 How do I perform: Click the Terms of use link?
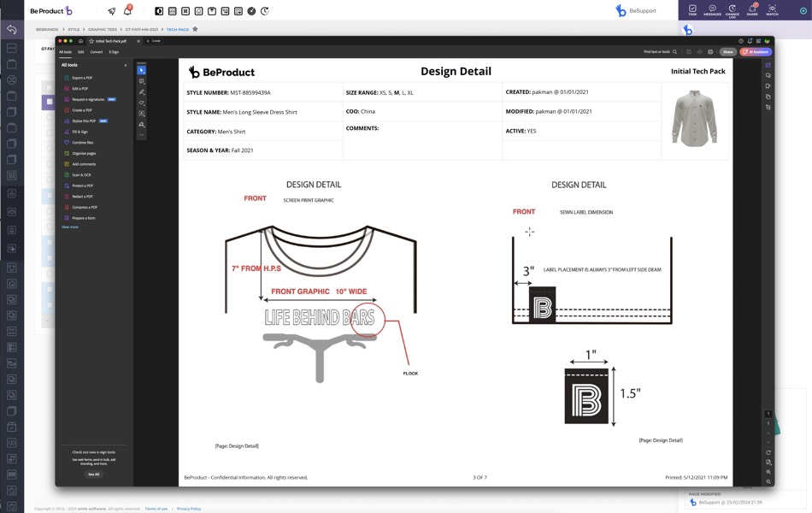click(156, 509)
